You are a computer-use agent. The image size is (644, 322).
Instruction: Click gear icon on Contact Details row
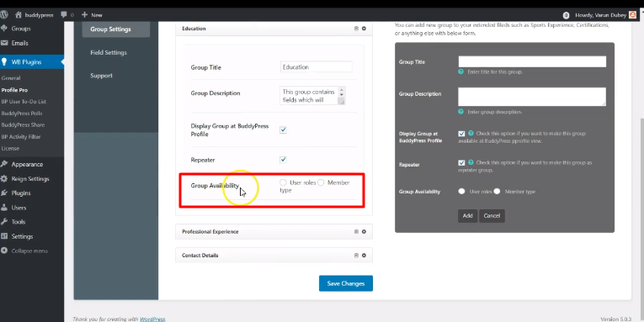click(x=364, y=255)
